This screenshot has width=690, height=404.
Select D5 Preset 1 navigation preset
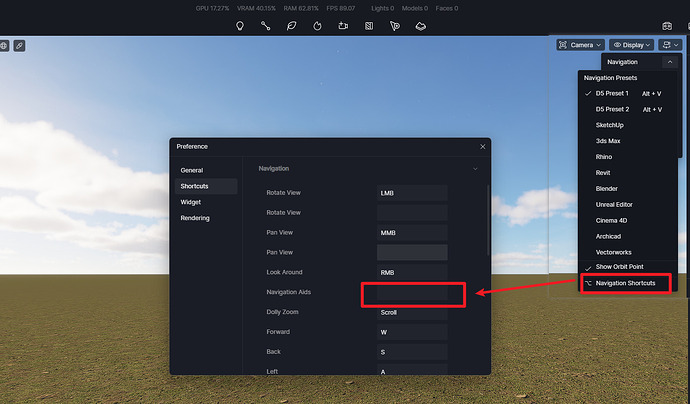point(612,93)
